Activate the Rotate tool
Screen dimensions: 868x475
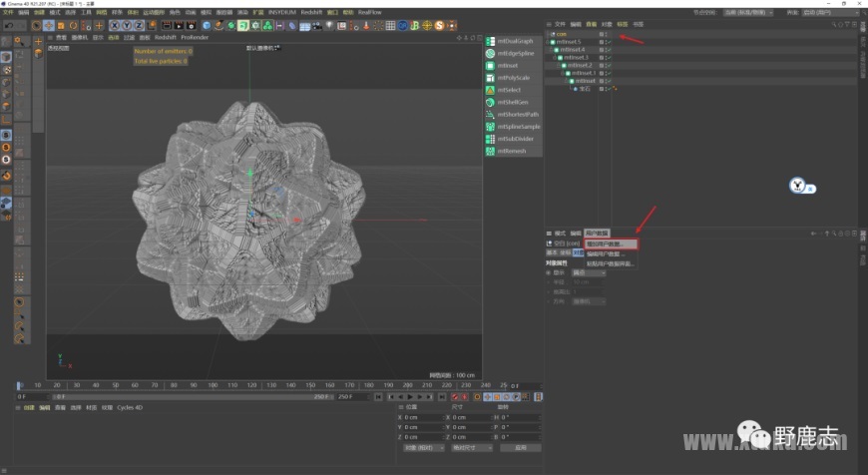73,26
